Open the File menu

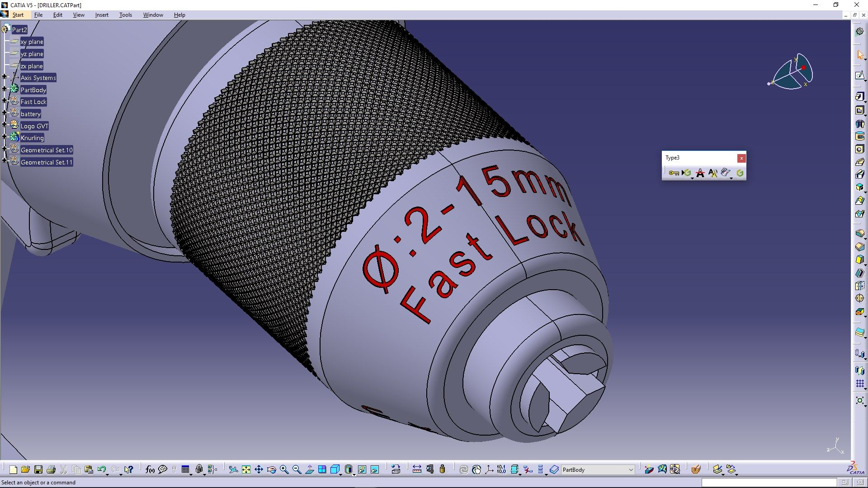(38, 15)
